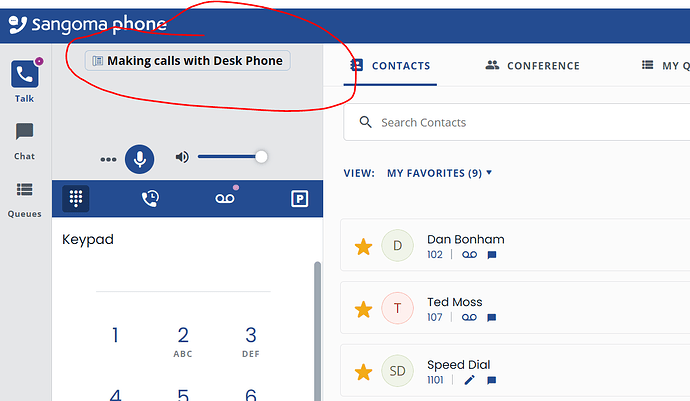Click the edit pencil for Speed Dial
The height and width of the screenshot is (401, 690).
click(471, 380)
